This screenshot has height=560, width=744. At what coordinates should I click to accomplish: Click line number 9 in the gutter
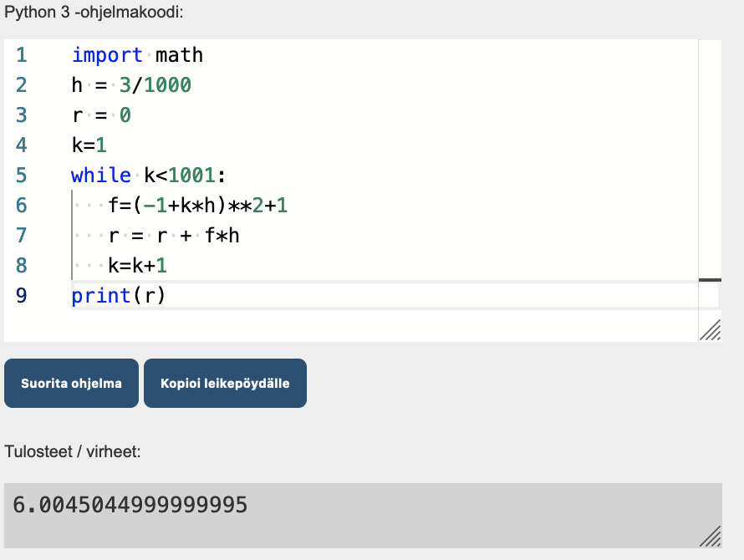pos(21,296)
